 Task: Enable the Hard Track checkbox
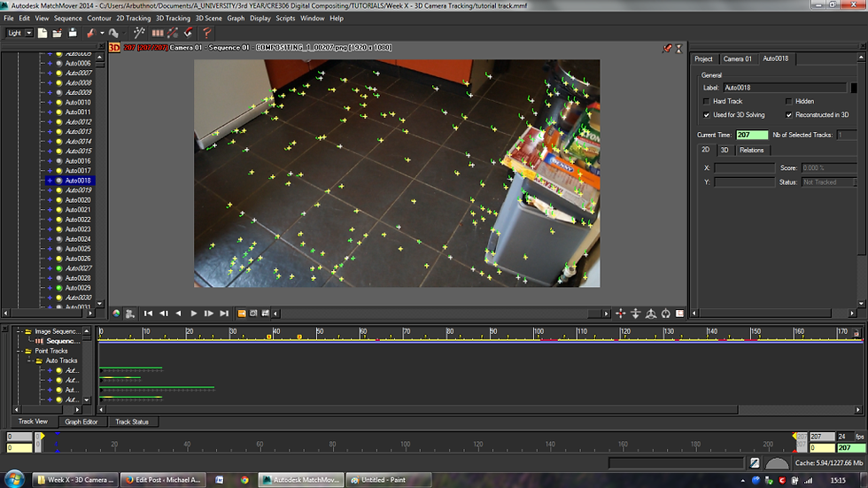(707, 101)
